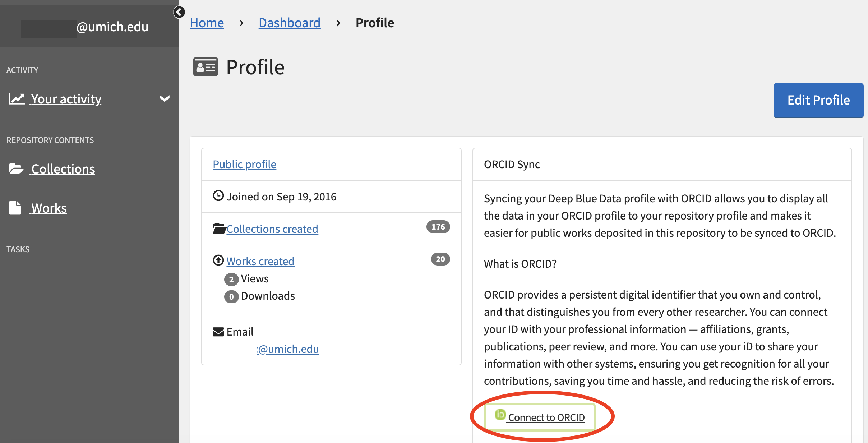
Task: Click the Works document icon in sidebar
Action: (x=15, y=208)
